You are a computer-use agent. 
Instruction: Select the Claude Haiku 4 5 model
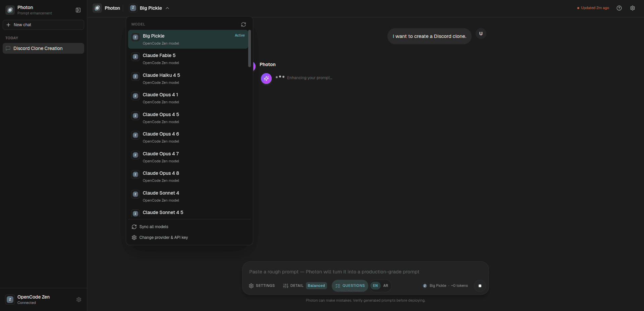[x=188, y=79]
